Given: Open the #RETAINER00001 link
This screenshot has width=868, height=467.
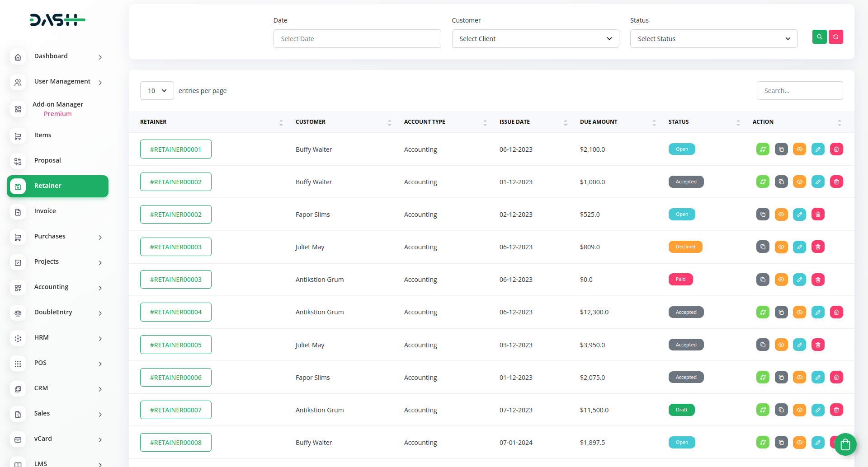Looking at the screenshot, I should pos(175,149).
